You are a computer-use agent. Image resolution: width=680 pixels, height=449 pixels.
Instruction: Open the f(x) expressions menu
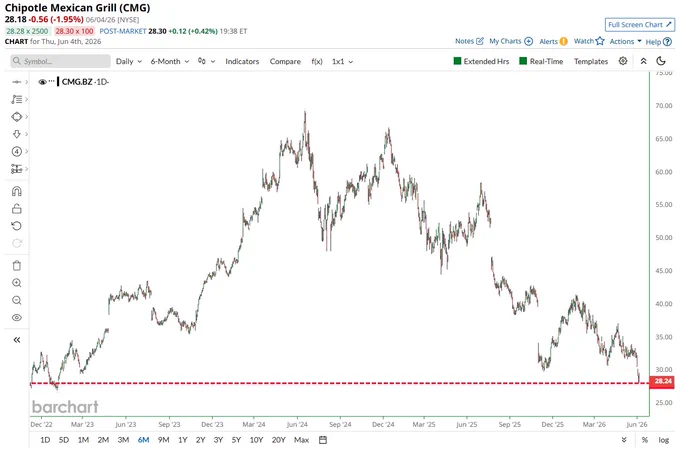(317, 61)
